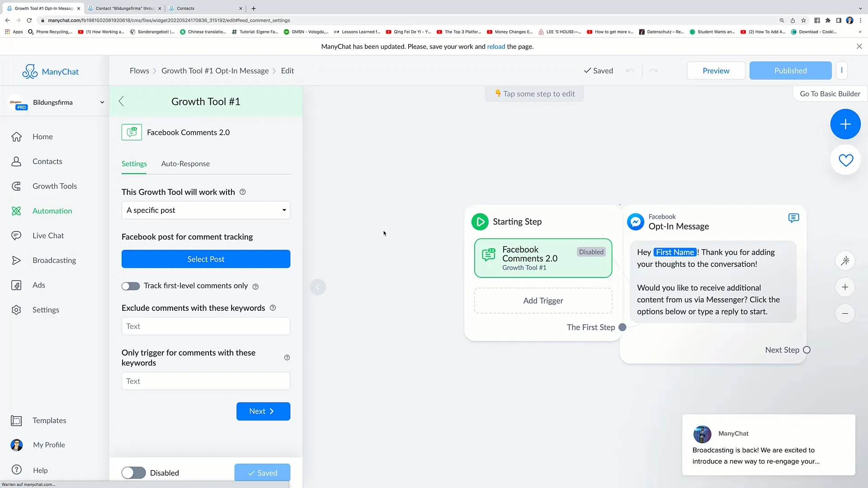Show help for exclude keywords

coord(273,308)
